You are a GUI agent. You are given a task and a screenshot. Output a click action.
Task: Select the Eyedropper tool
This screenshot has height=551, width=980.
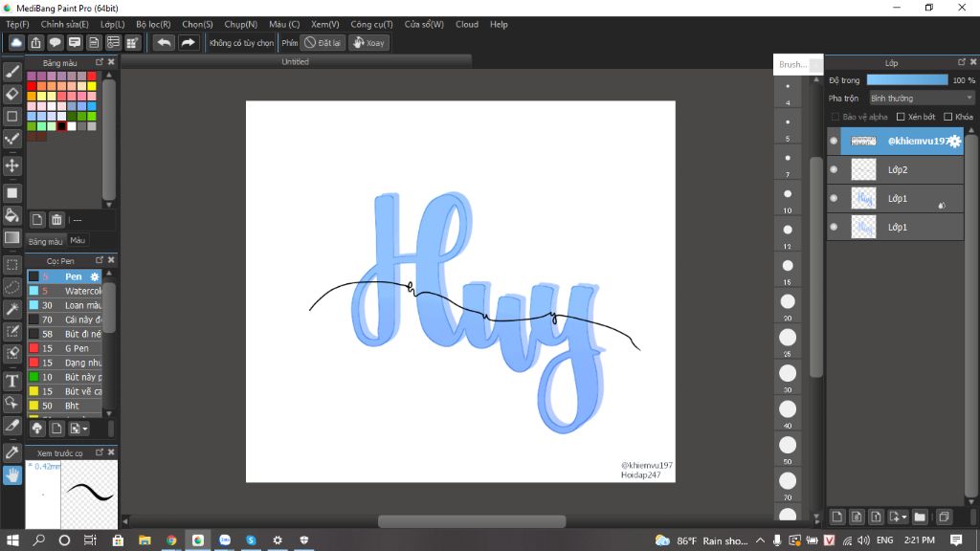[x=11, y=452]
